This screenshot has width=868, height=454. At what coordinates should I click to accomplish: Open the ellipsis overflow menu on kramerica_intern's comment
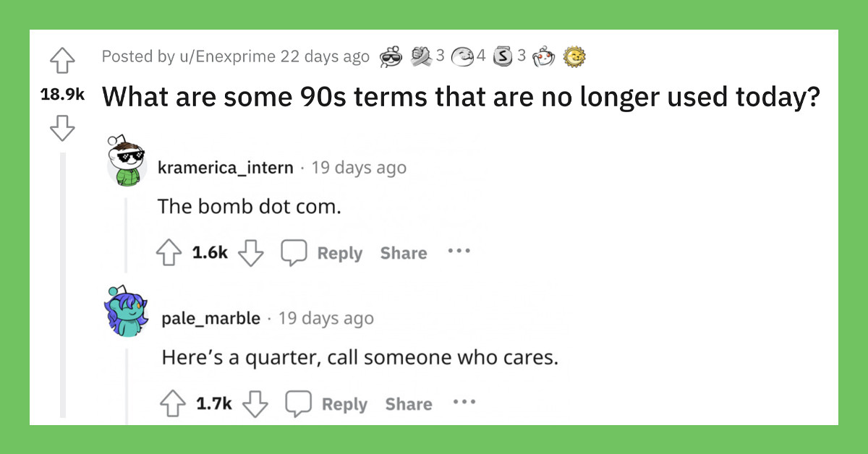(459, 253)
